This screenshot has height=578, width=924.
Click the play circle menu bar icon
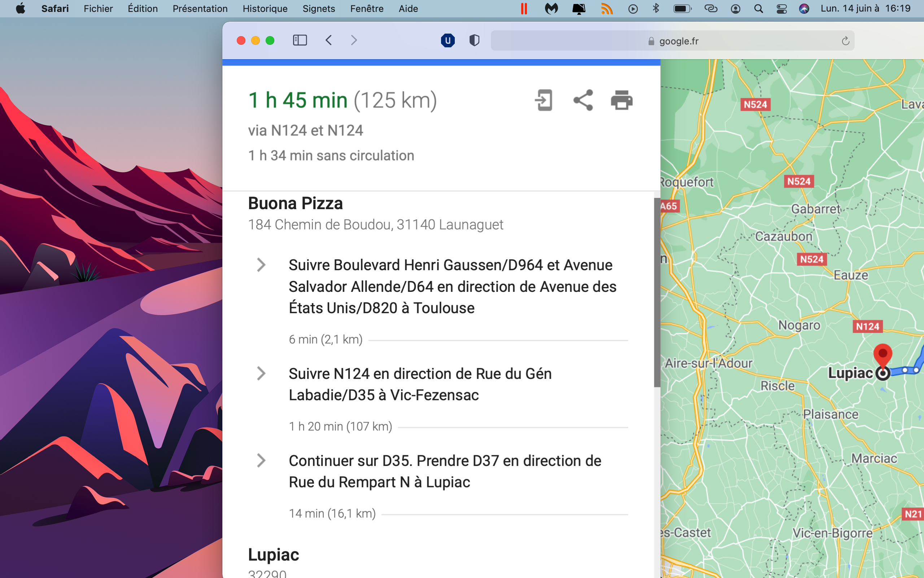(x=633, y=8)
